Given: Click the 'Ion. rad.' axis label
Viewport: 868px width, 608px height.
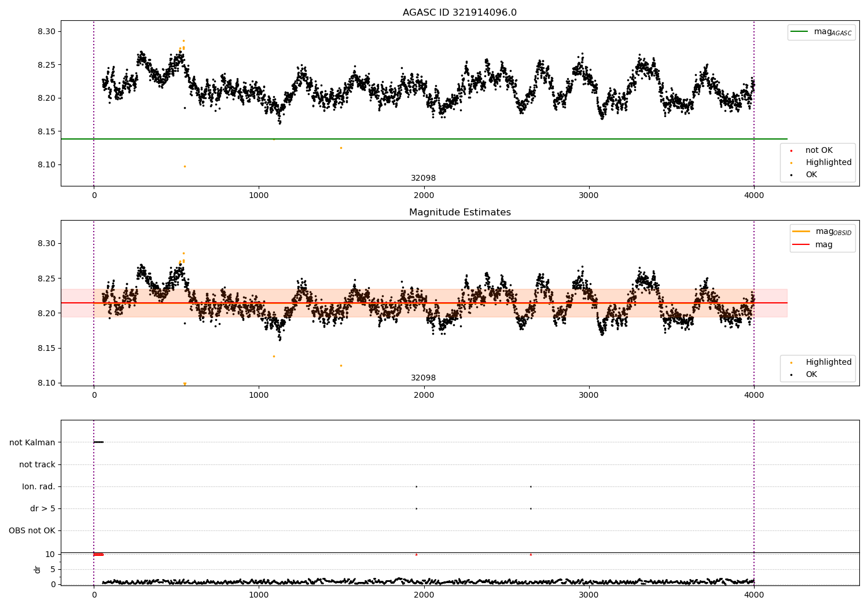Looking at the screenshot, I should click(x=39, y=486).
